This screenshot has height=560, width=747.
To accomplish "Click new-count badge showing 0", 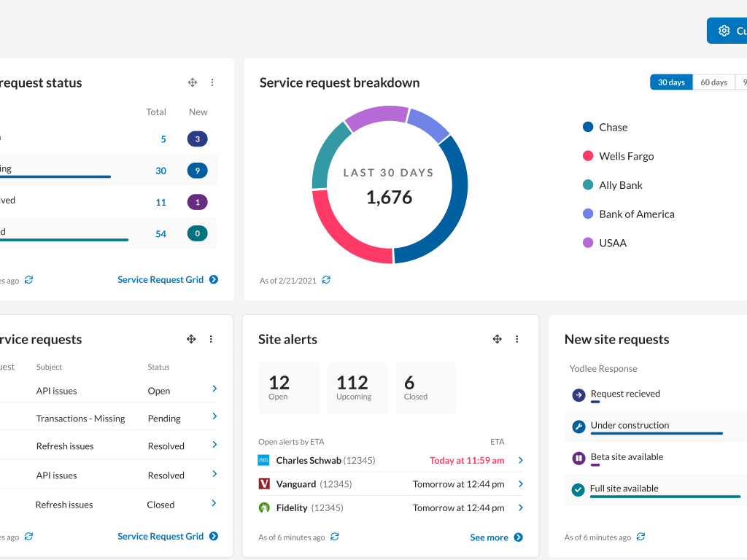I will tap(197, 233).
